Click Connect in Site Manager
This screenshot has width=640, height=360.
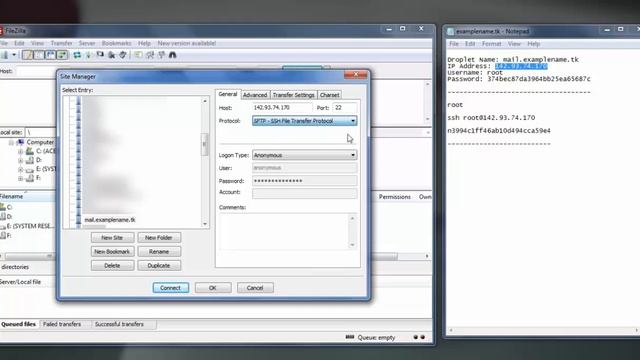[x=171, y=288]
